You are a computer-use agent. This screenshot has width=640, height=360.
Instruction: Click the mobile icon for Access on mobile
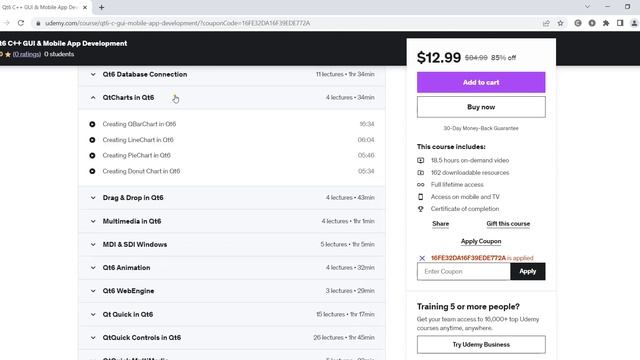click(420, 197)
